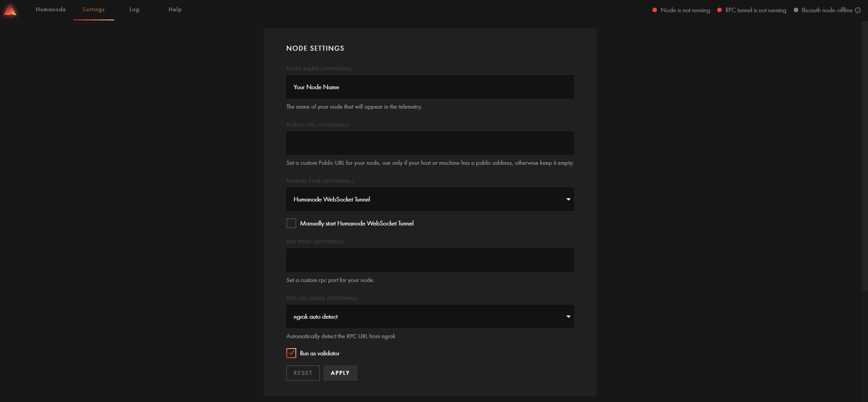
Task: Click Automatically detect the RPC URL from ngrok text
Action: pos(341,336)
